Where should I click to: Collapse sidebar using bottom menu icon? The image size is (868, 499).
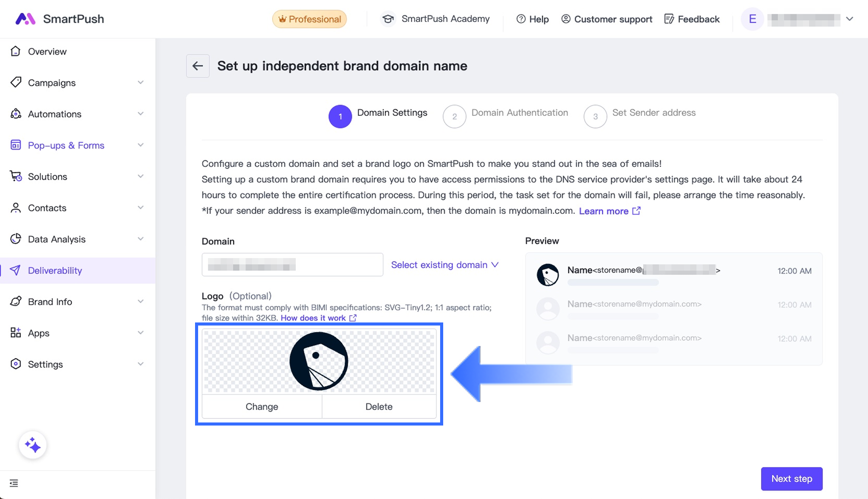click(x=14, y=483)
